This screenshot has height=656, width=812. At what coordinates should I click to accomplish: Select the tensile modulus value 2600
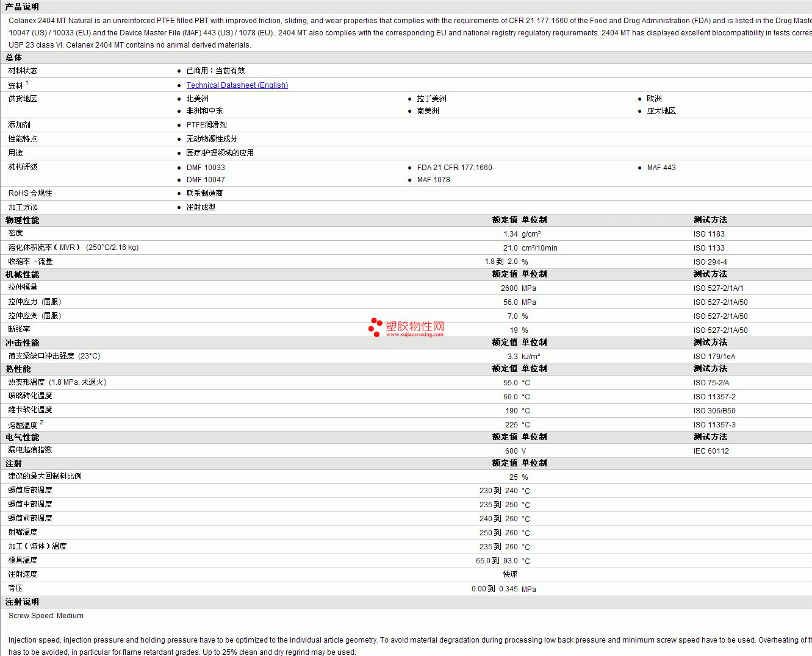(x=509, y=288)
